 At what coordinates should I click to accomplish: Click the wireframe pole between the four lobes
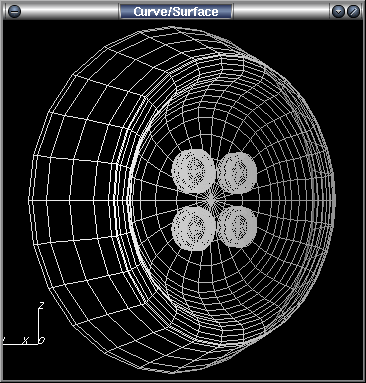click(211, 200)
